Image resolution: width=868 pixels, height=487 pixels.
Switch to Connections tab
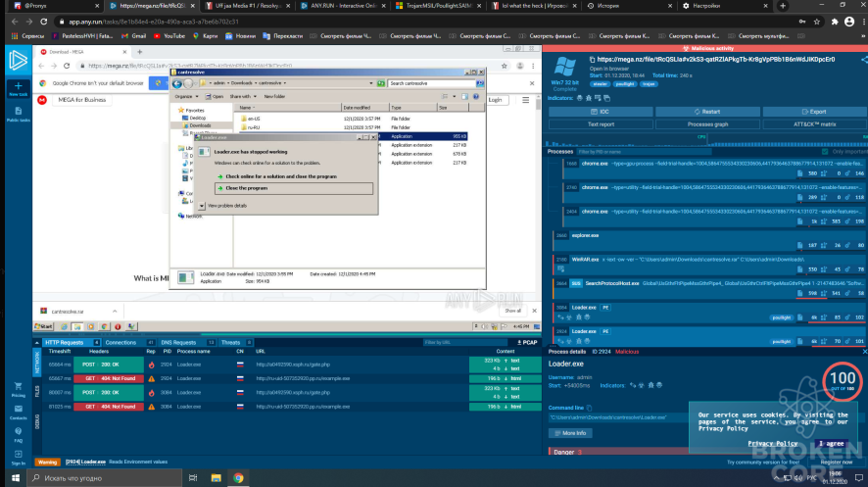click(x=129, y=343)
